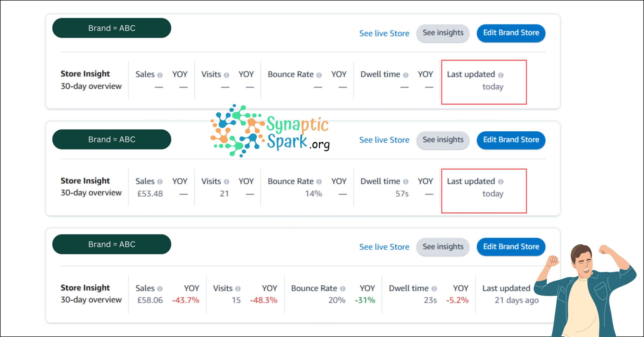Click Edit Brand Store in bottom card
The image size is (644, 337).
511,247
